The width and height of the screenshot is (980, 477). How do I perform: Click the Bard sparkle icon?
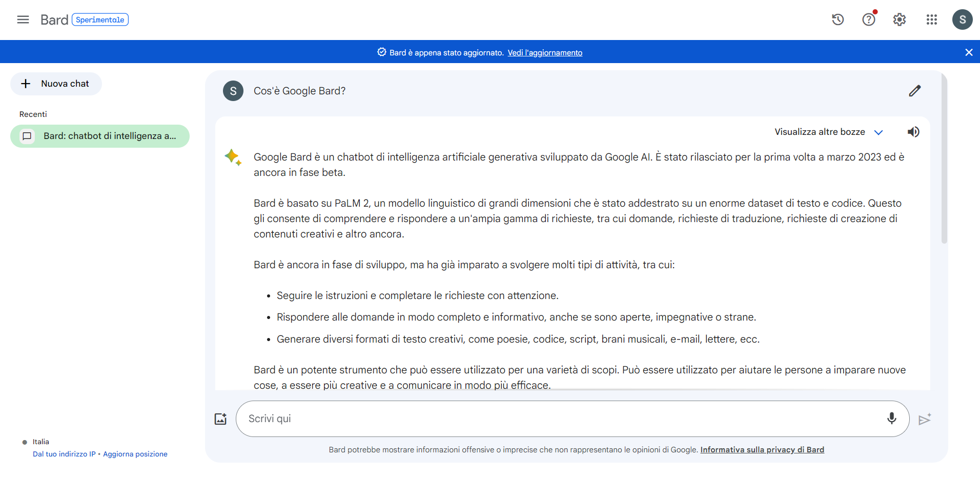coord(233,157)
